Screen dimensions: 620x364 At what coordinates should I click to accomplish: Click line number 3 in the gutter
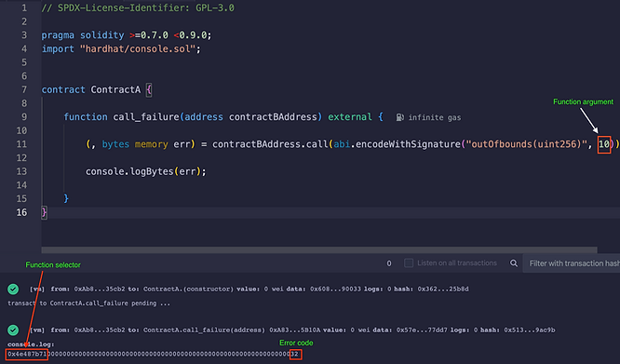point(24,35)
